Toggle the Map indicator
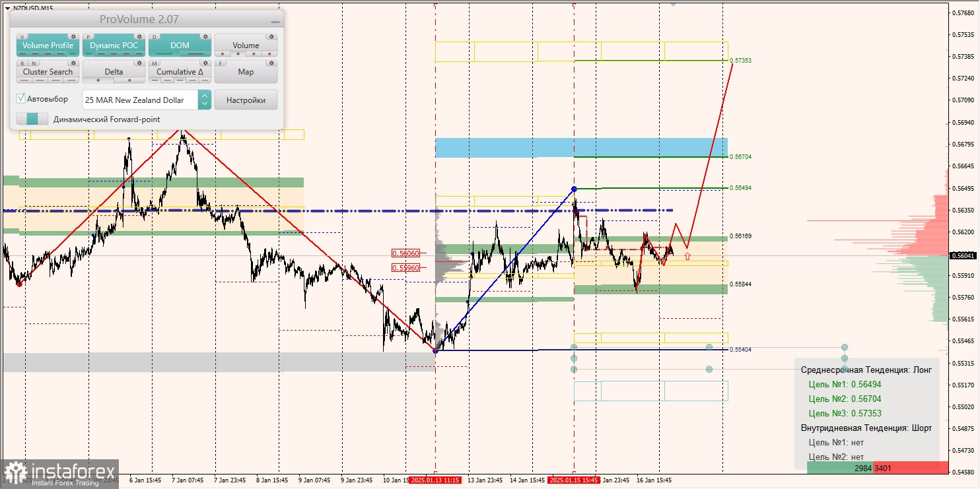This screenshot has width=980, height=489. (x=246, y=72)
